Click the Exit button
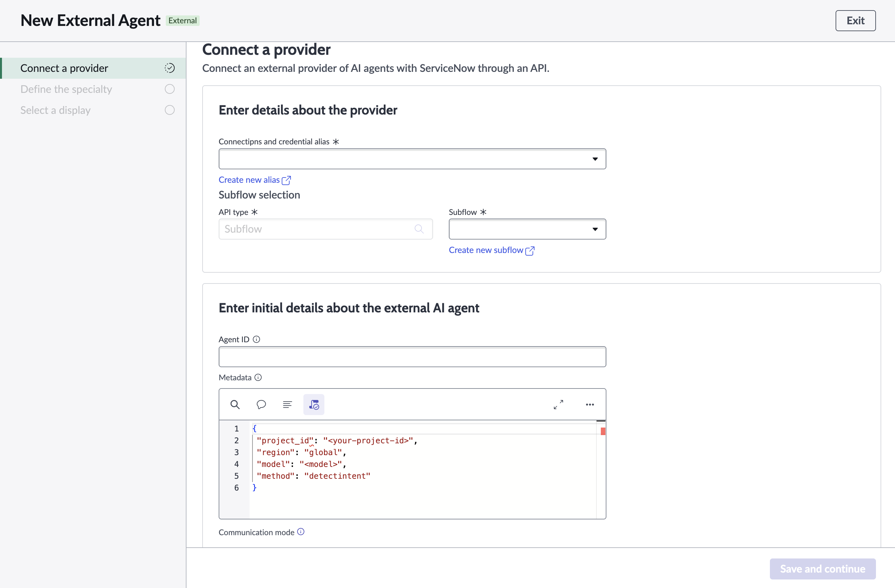 (856, 21)
